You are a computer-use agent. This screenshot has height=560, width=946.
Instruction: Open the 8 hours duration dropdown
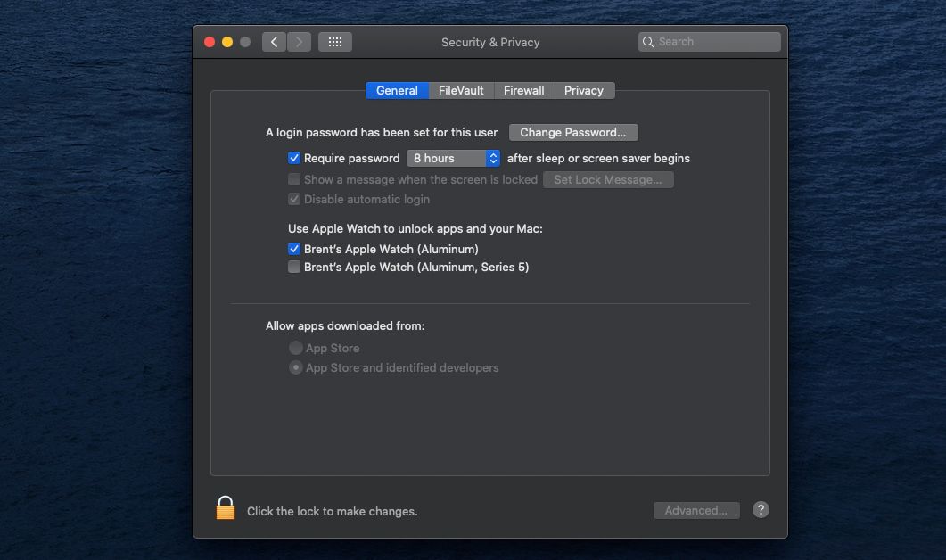453,158
